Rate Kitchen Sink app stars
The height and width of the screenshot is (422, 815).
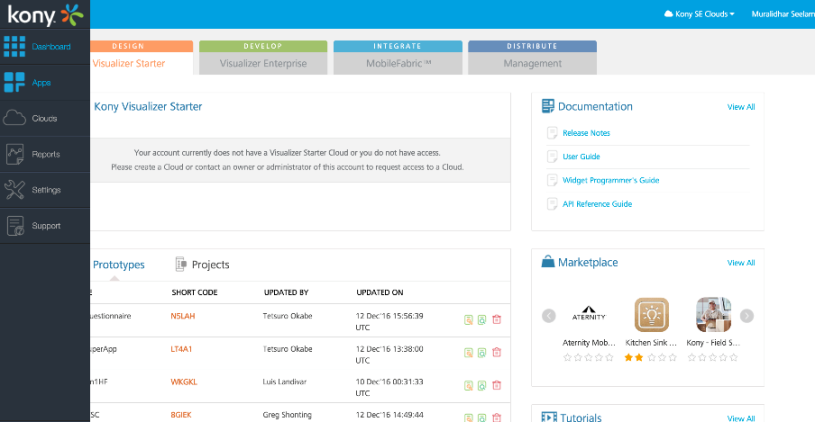[651, 358]
